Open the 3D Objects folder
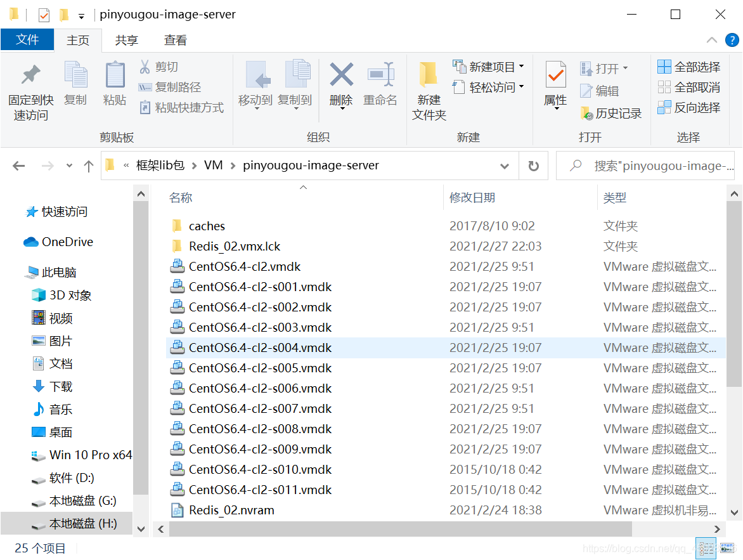Image resolution: width=743 pixels, height=560 pixels. coord(61,295)
